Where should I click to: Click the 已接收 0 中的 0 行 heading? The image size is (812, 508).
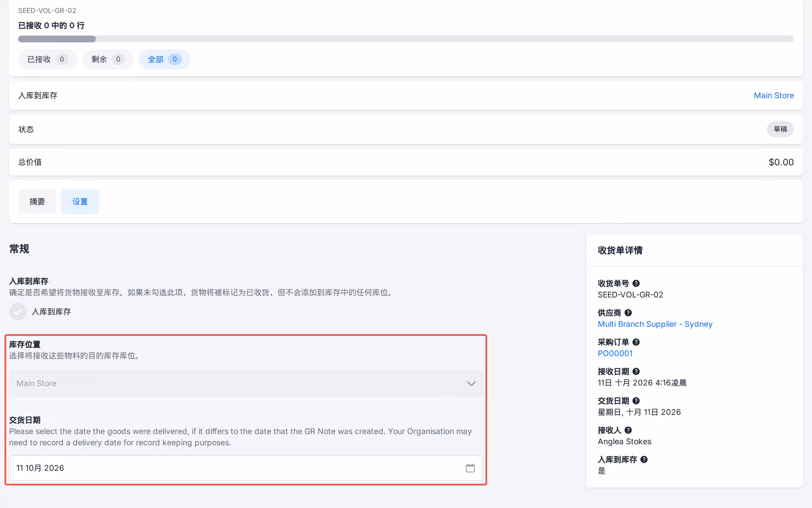(52, 25)
